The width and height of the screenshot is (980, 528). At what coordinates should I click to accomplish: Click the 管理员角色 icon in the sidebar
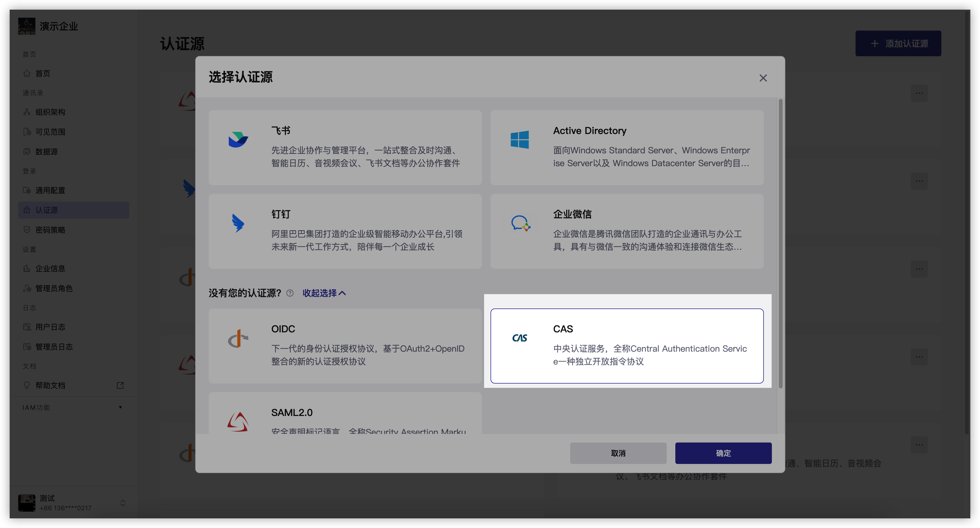[x=27, y=288]
